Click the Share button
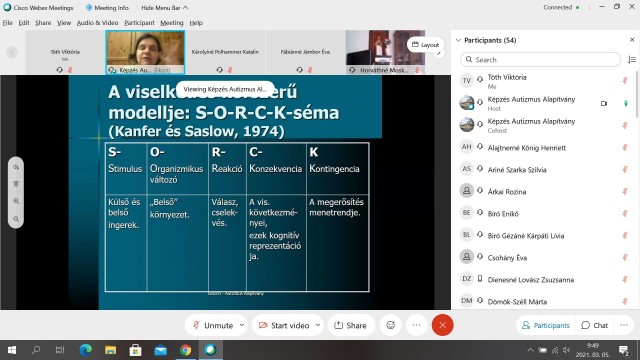Viewport: 640px width, 360px height. [x=350, y=325]
